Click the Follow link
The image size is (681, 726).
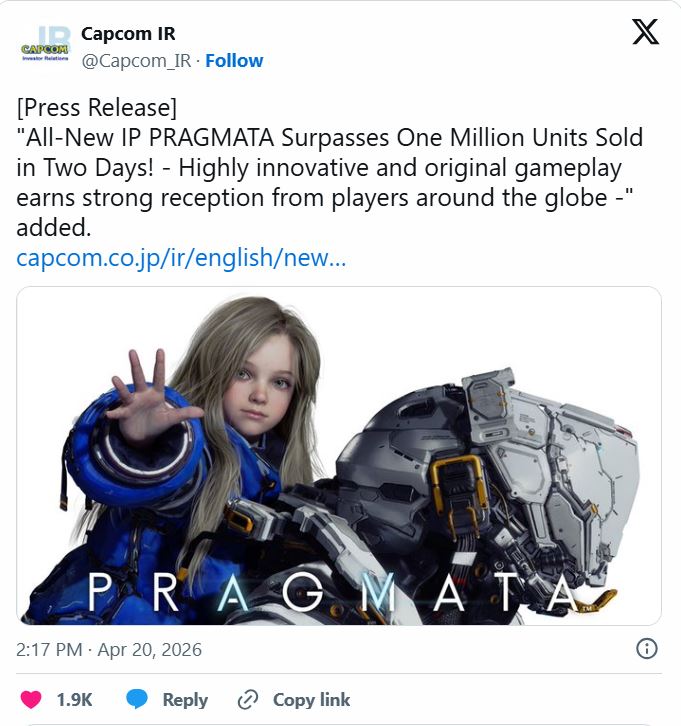(x=234, y=61)
